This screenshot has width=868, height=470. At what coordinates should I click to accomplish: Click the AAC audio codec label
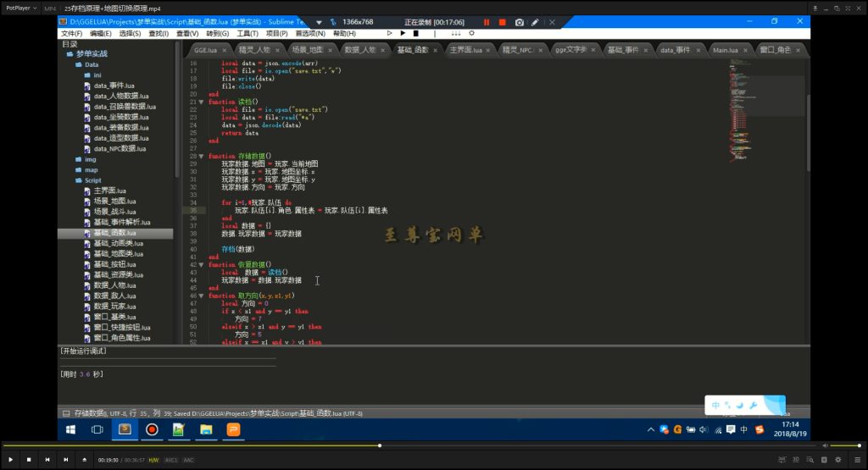coord(188,460)
